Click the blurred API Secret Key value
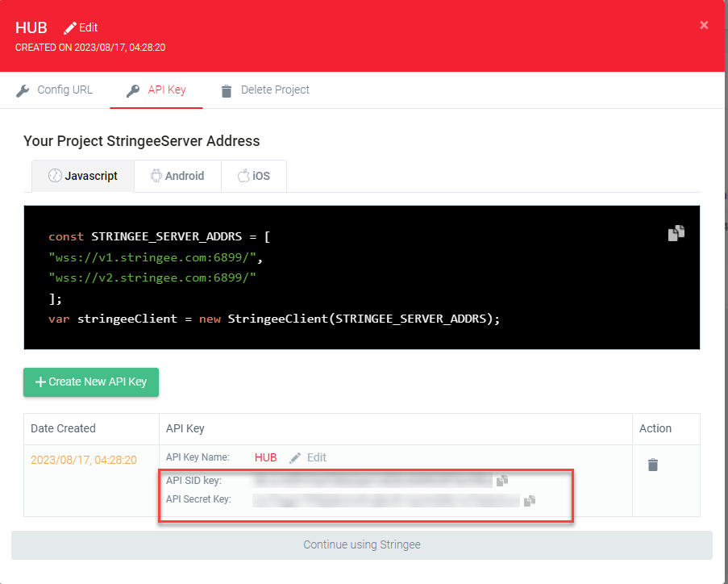Screen dimensions: 728x584 tap(385, 500)
